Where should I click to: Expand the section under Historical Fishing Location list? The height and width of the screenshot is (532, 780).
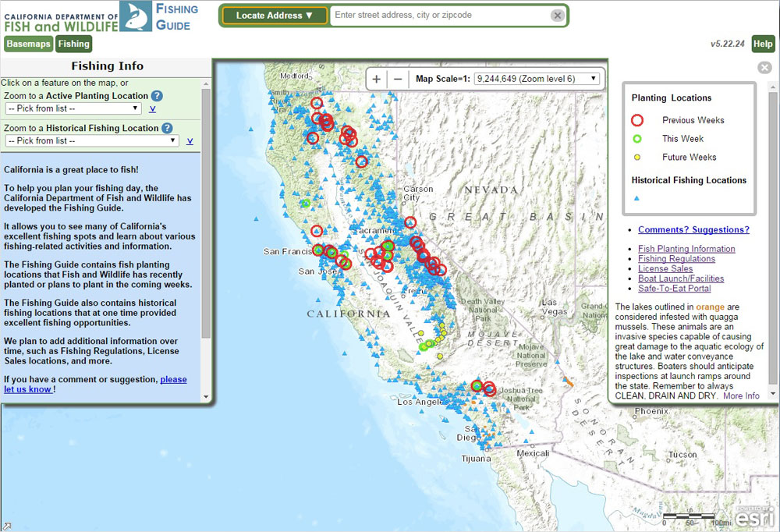click(190, 141)
